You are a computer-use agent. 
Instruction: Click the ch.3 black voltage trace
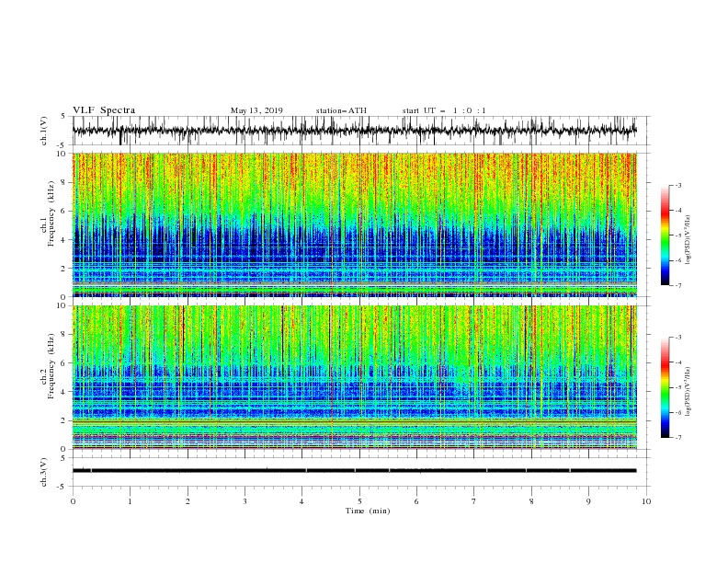click(354, 471)
